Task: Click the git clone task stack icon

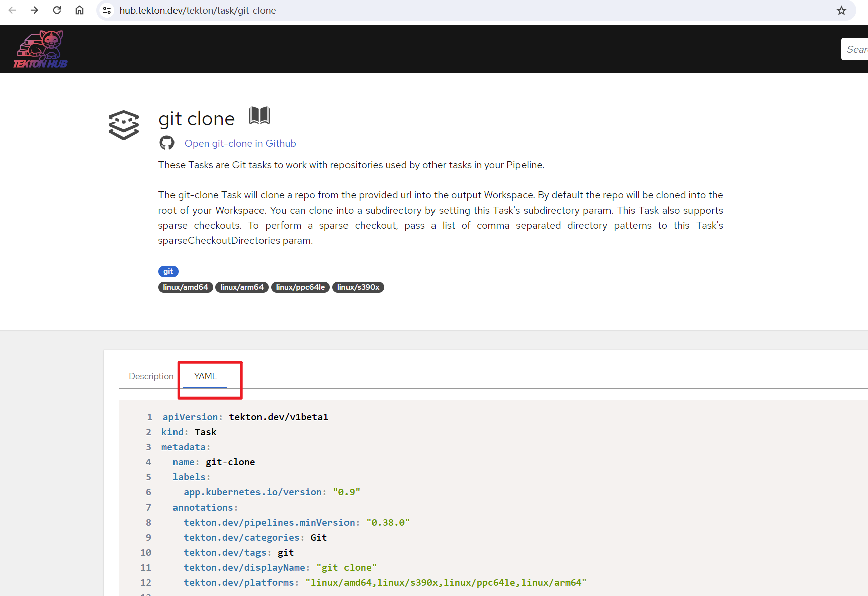Action: coord(124,125)
